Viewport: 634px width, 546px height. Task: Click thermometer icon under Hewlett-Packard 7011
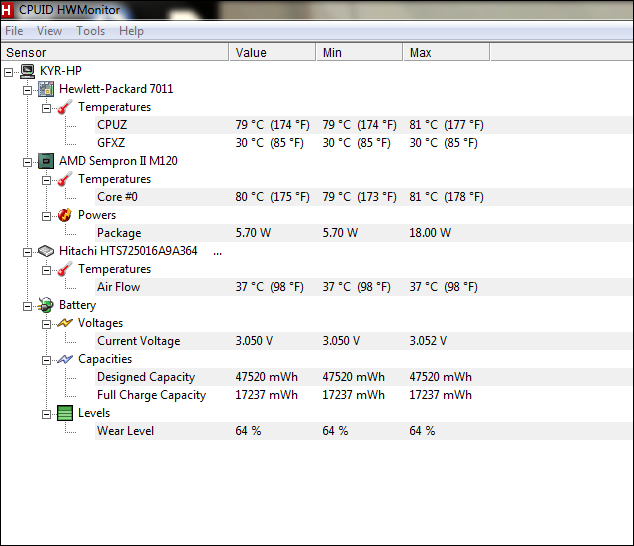65,107
